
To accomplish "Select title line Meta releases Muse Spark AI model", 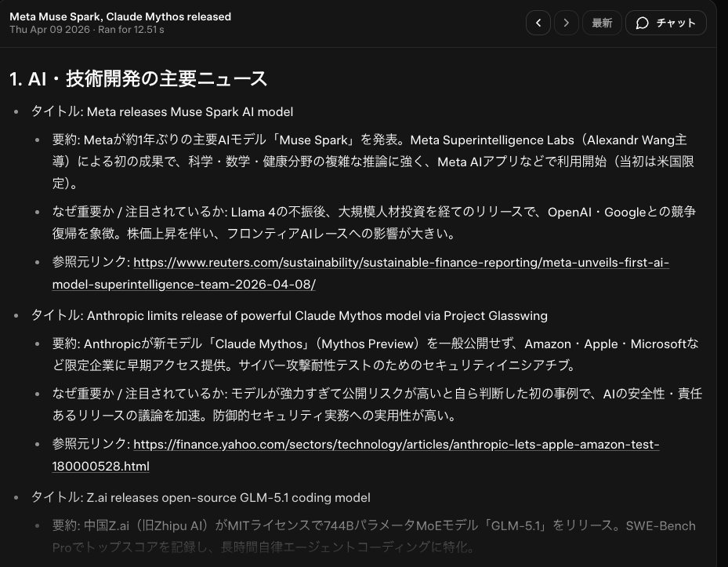I will [x=162, y=111].
